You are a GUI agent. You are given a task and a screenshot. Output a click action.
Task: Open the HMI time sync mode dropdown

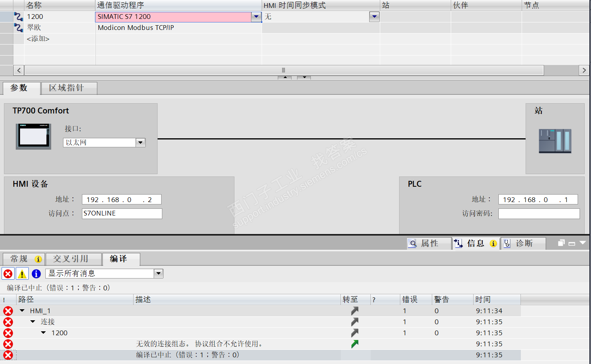point(374,17)
